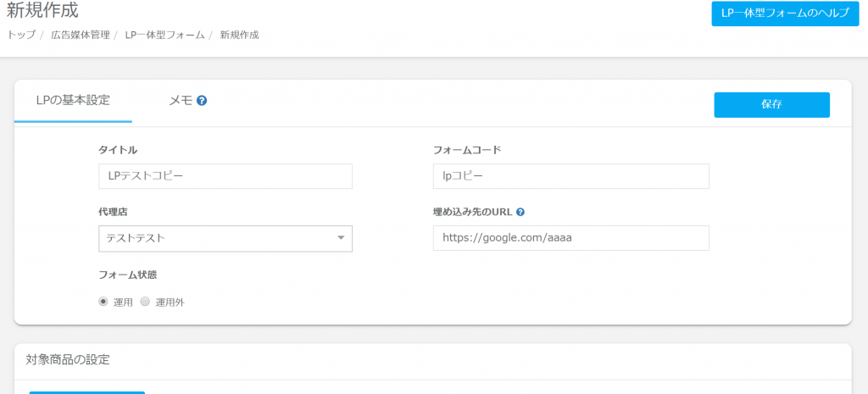868x394 pixels.
Task: Go to トップ in the breadcrumb
Action: tap(21, 35)
